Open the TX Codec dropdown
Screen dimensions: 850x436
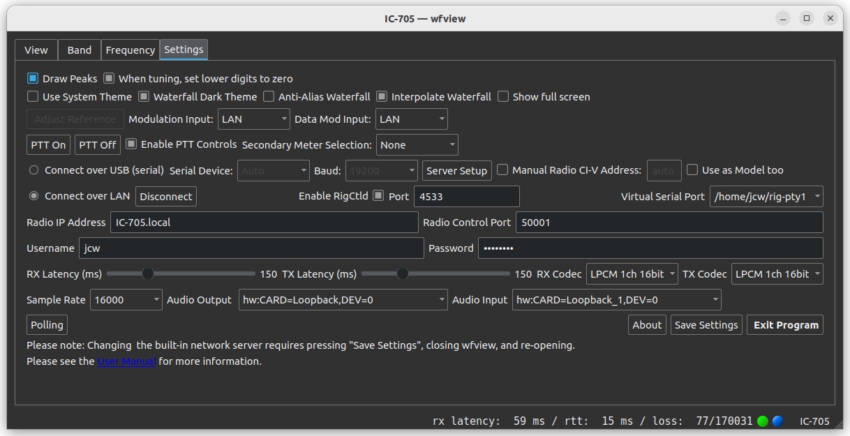click(x=777, y=274)
